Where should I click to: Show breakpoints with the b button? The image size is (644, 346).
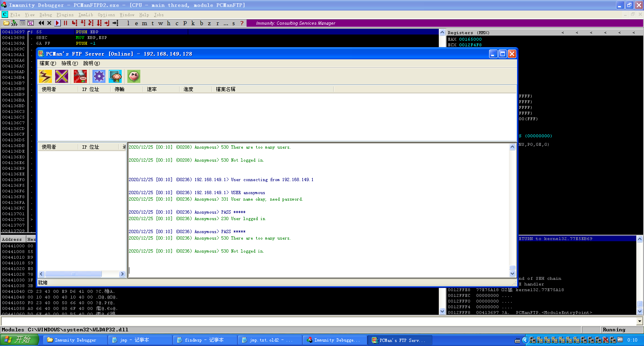(x=201, y=23)
